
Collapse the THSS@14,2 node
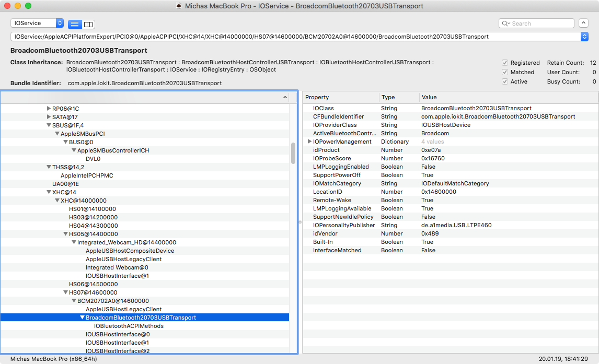[49, 167]
